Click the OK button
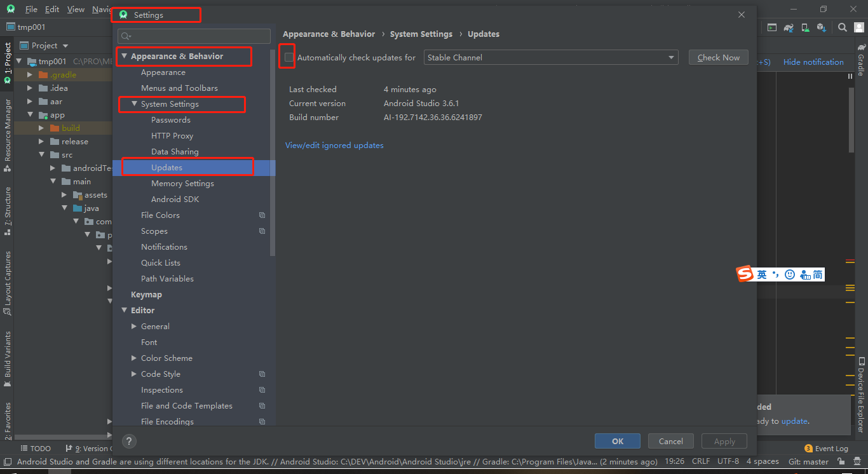This screenshot has width=868, height=474. coord(618,441)
